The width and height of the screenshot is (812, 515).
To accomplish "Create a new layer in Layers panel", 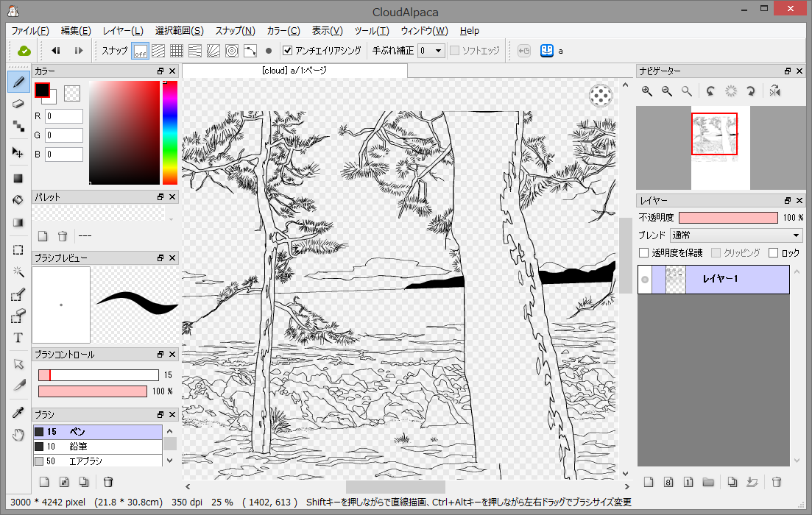I will [x=649, y=482].
